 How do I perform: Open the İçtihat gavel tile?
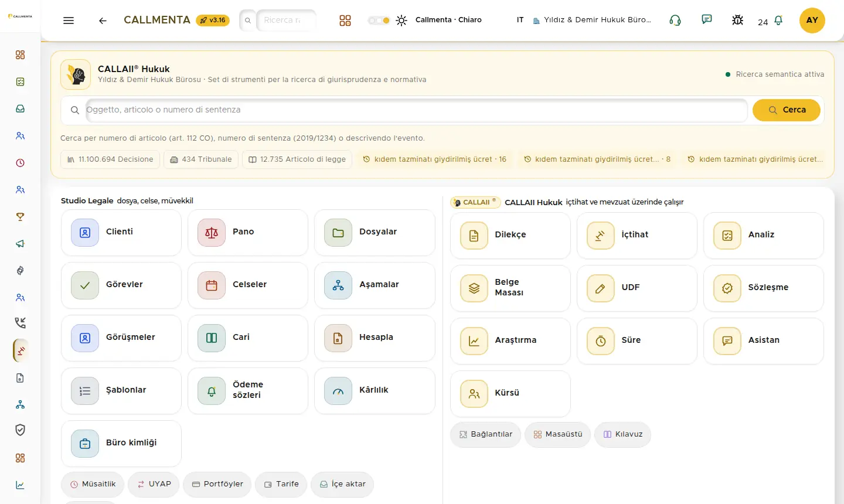click(x=637, y=235)
